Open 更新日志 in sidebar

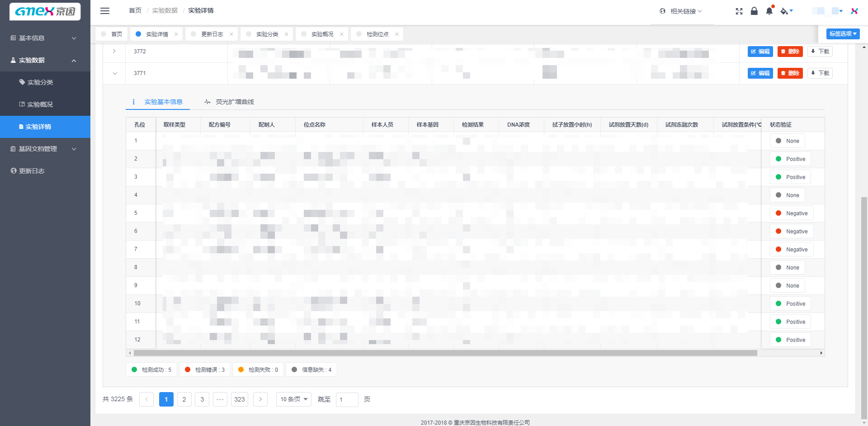[x=45, y=171]
